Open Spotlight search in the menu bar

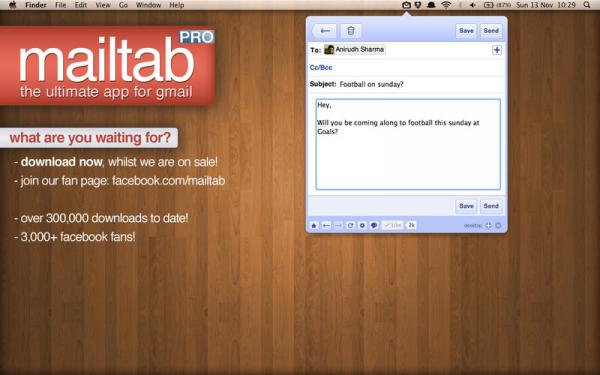click(587, 5)
